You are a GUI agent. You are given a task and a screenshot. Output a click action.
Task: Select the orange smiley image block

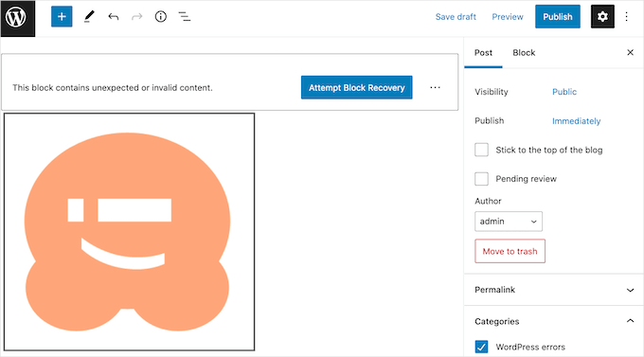tap(130, 232)
